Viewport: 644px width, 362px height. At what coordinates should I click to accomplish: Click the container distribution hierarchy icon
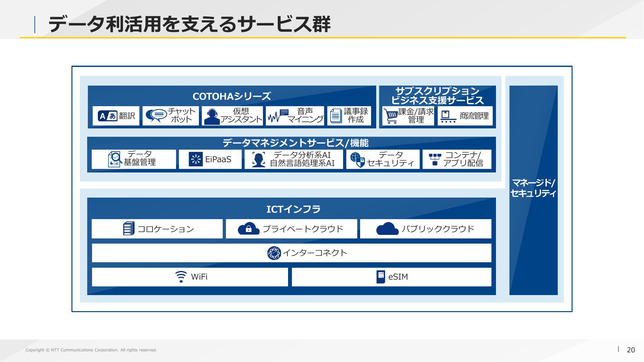[x=435, y=159]
